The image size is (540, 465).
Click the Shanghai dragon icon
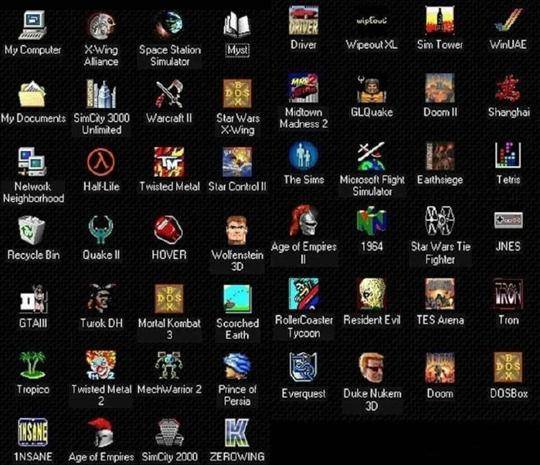click(508, 88)
